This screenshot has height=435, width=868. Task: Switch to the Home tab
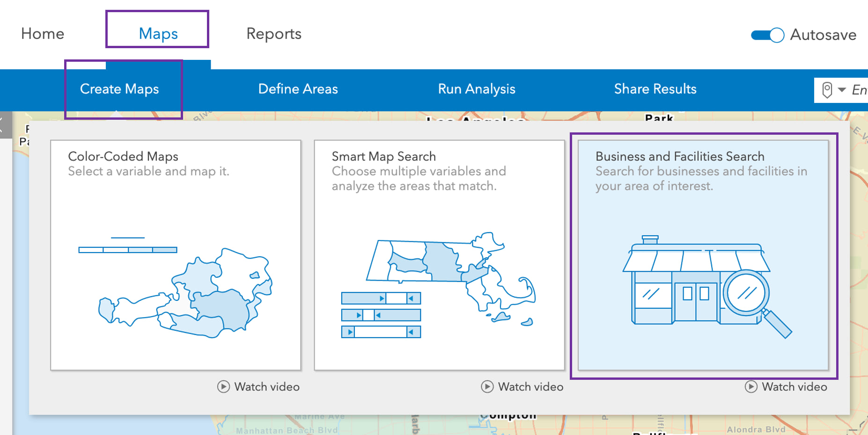click(x=43, y=34)
